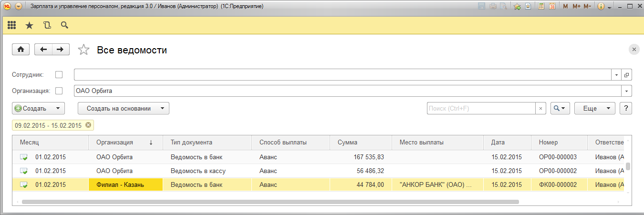The width and height of the screenshot is (644, 215).
Task: Sort by the Сумма column header
Action: (x=361, y=142)
